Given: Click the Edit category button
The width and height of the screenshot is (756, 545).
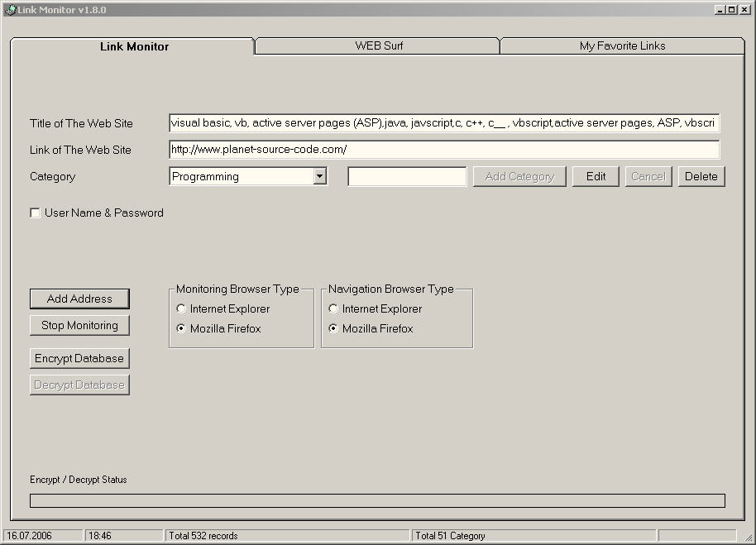Looking at the screenshot, I should pos(596,176).
